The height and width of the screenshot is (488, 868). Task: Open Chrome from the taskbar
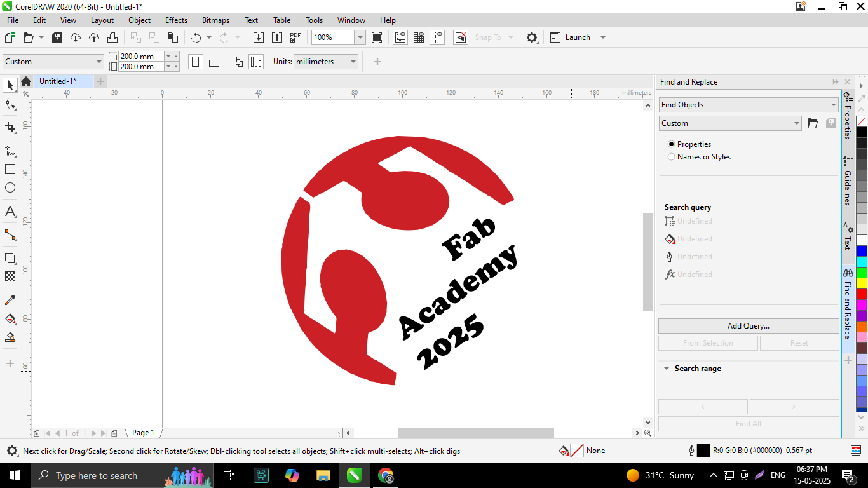(x=386, y=475)
